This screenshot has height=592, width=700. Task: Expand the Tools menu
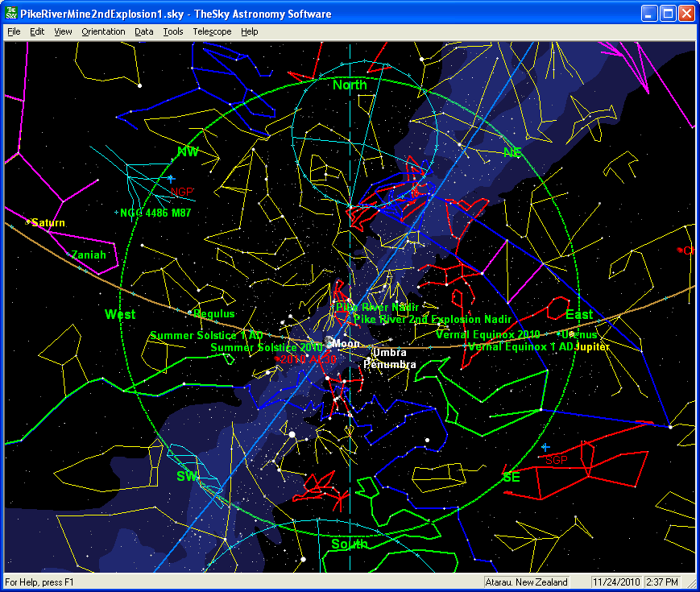[172, 31]
